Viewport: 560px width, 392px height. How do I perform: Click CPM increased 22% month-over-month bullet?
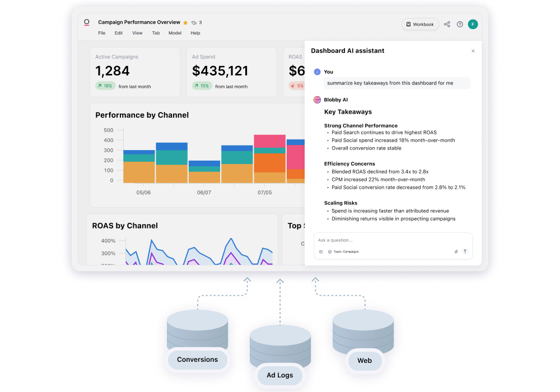pyautogui.click(x=378, y=180)
